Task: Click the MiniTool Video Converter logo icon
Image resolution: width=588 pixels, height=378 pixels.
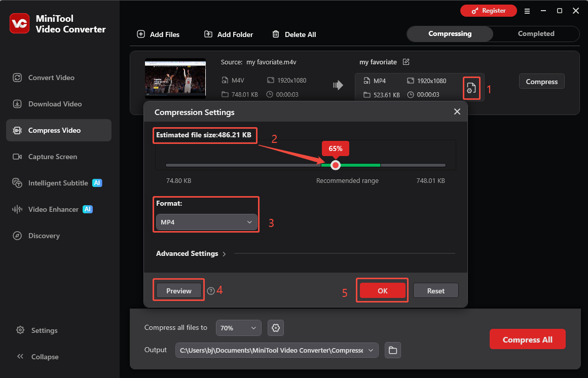Action: (19, 24)
